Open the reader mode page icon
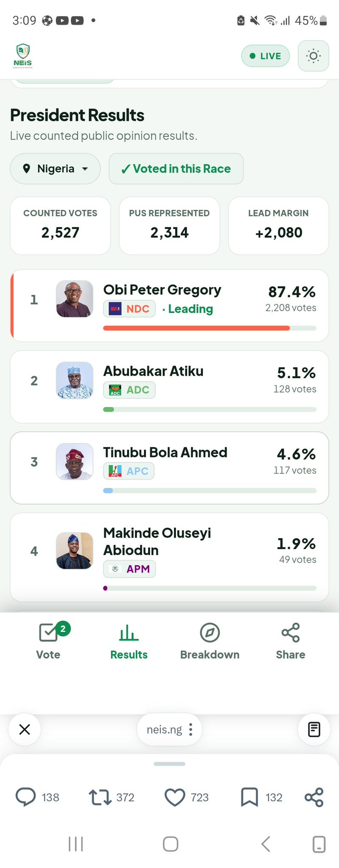The image size is (339, 868). point(314,729)
